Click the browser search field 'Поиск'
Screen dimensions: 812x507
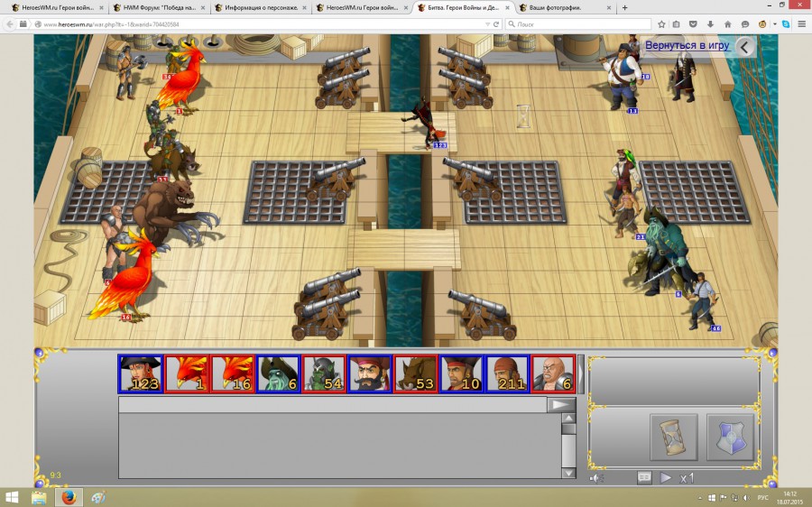coord(578,23)
